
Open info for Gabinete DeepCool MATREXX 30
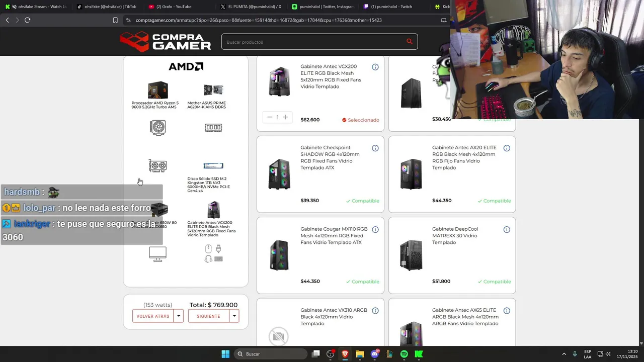(x=507, y=229)
